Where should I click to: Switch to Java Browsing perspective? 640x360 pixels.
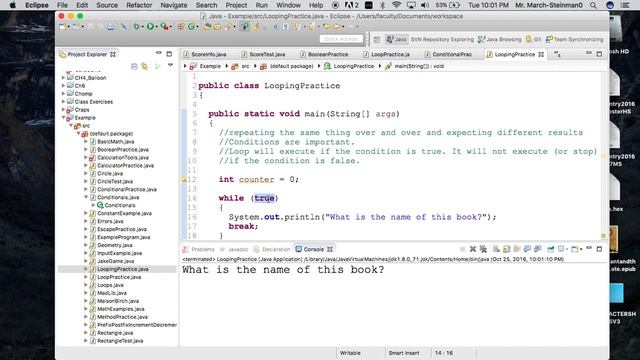[x=500, y=40]
